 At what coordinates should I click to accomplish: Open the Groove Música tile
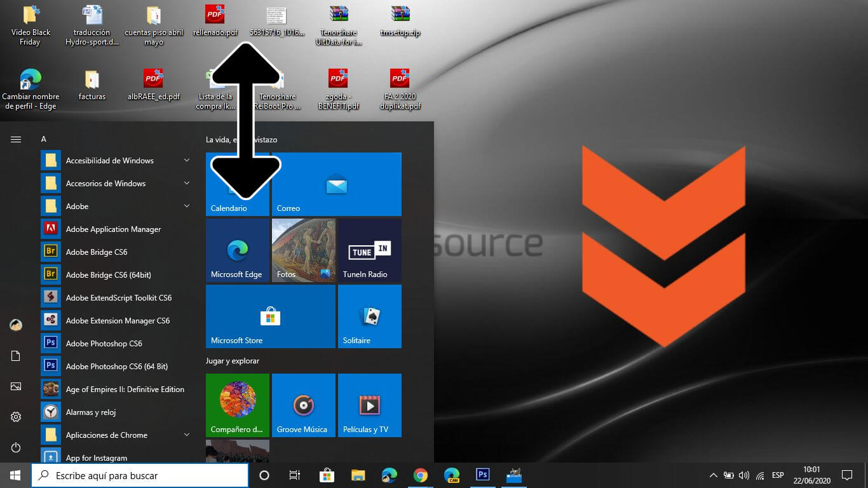click(x=304, y=405)
